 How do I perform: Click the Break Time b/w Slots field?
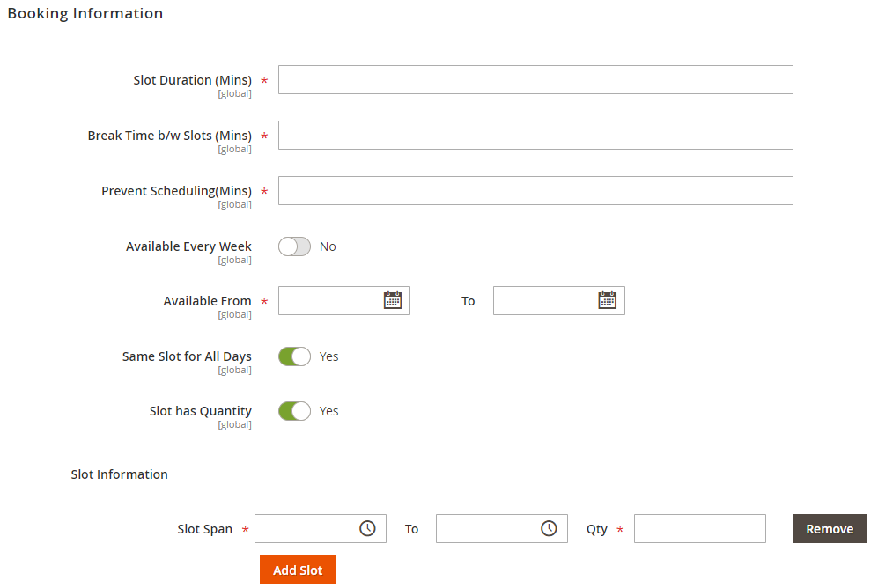pos(535,135)
